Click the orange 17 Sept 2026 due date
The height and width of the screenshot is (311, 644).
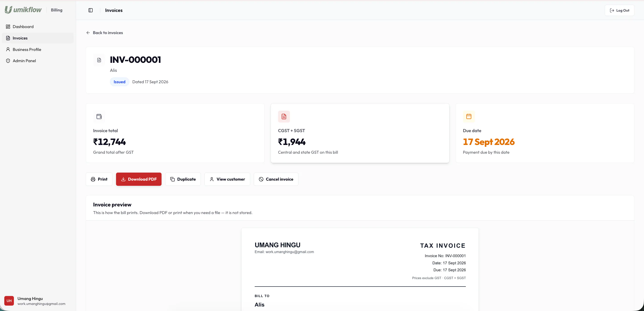pyautogui.click(x=488, y=142)
